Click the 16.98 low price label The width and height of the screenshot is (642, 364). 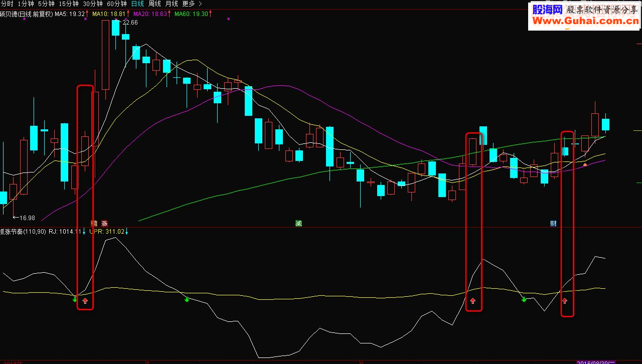pos(27,218)
